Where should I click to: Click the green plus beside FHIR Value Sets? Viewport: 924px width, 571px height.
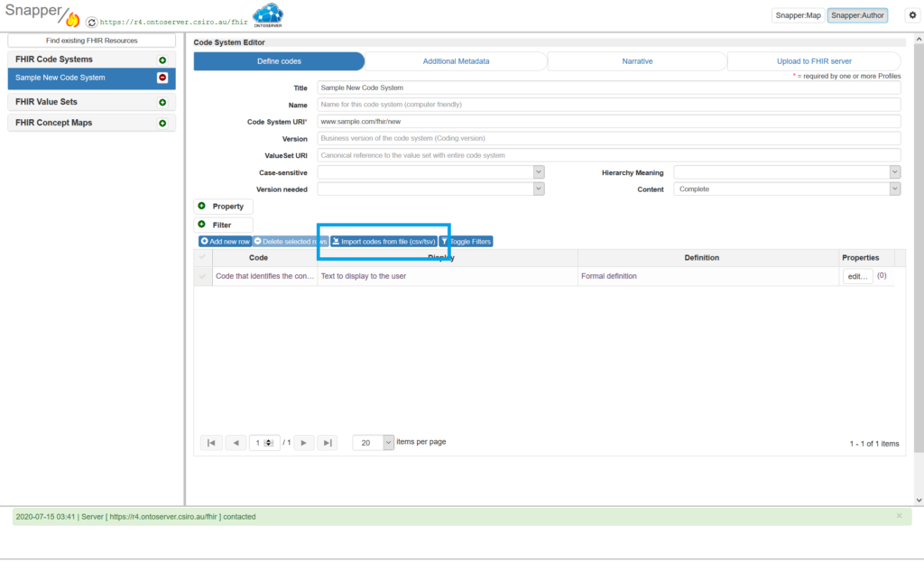[x=162, y=103]
